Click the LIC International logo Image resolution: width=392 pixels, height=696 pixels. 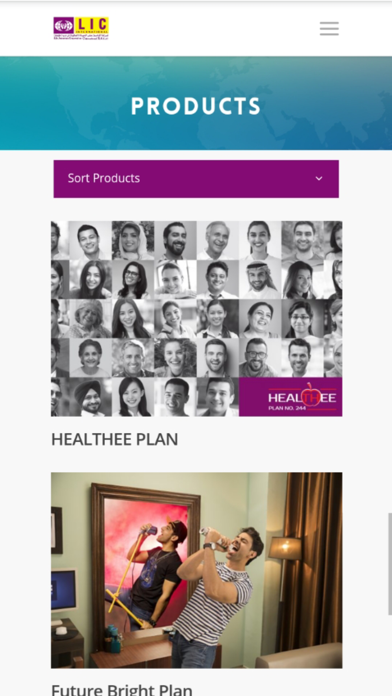(x=81, y=28)
